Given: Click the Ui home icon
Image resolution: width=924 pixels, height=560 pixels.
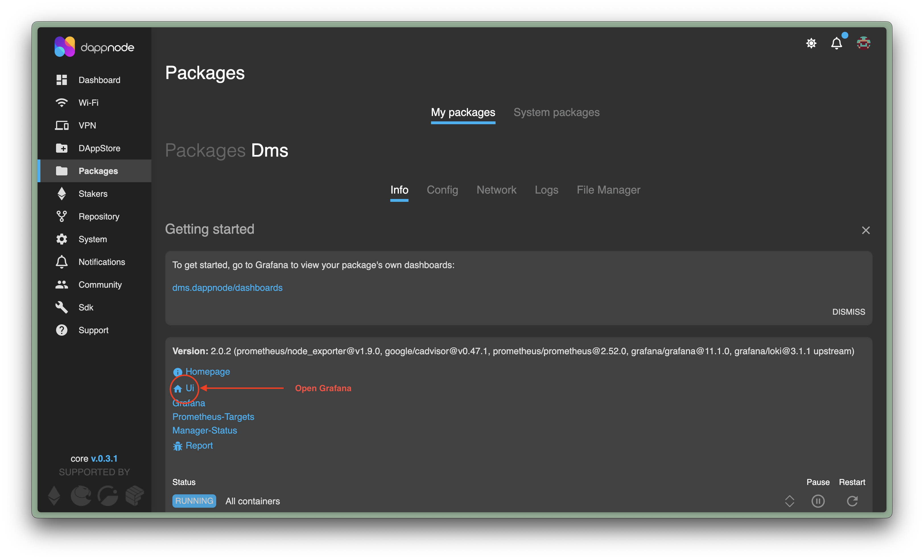Looking at the screenshot, I should (178, 388).
